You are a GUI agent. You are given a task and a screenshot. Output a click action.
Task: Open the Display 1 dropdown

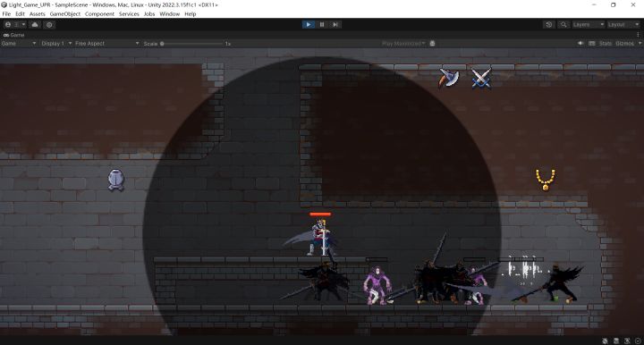point(56,44)
